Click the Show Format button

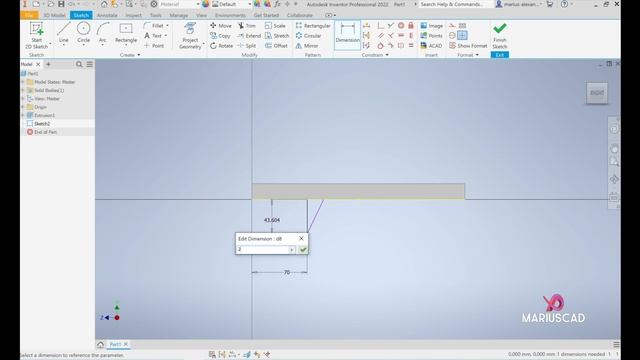tap(468, 46)
